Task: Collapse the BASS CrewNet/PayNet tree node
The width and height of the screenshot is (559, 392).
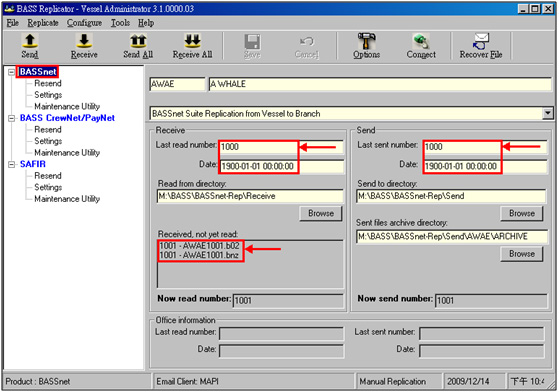Action: pyautogui.click(x=11, y=118)
